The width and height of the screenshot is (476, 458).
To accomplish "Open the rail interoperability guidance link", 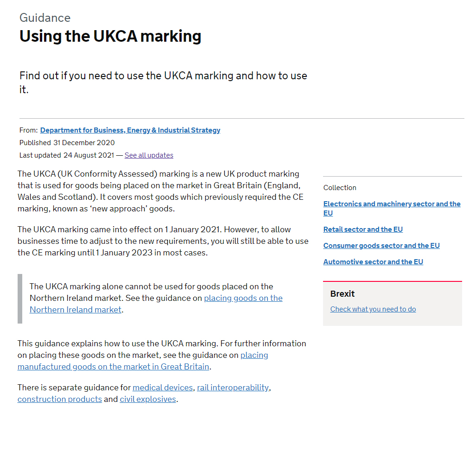I will [233, 388].
